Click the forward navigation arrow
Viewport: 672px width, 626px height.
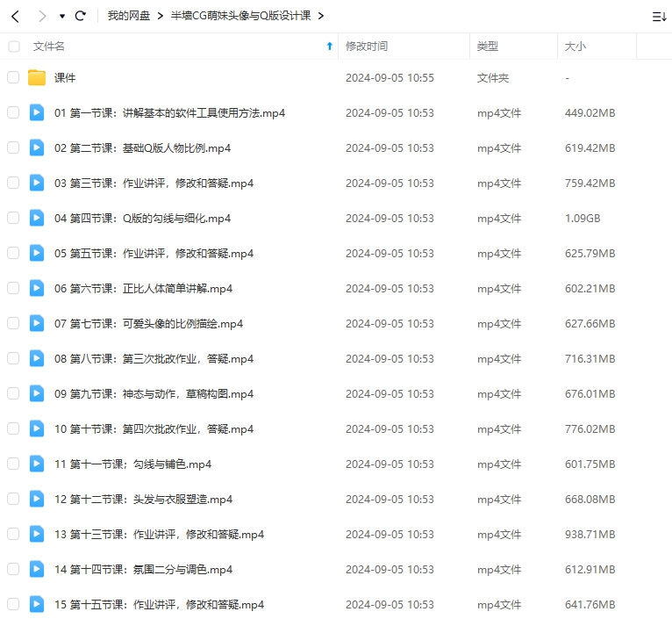(x=42, y=16)
